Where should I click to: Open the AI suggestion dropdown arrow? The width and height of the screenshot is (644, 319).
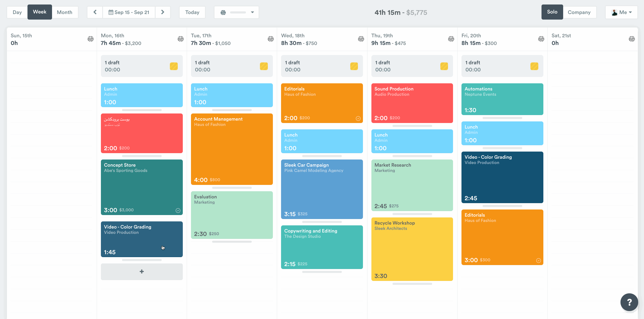click(x=252, y=12)
